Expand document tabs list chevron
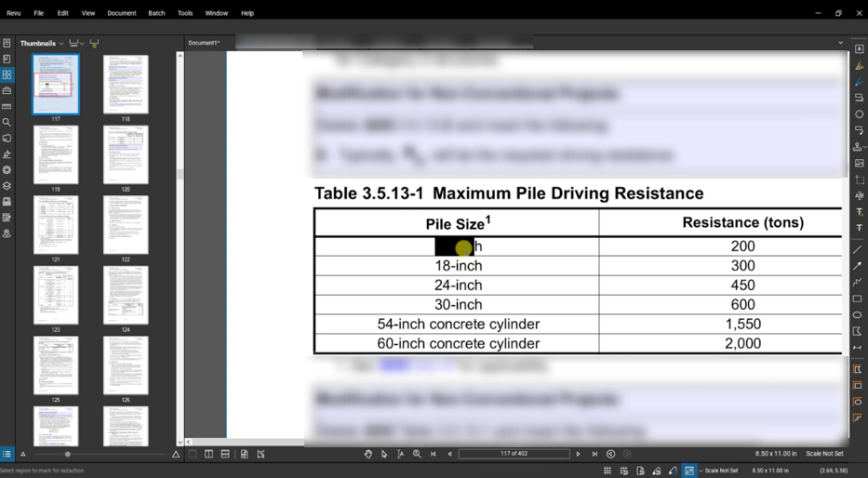Image resolution: width=868 pixels, height=478 pixels. [x=840, y=43]
